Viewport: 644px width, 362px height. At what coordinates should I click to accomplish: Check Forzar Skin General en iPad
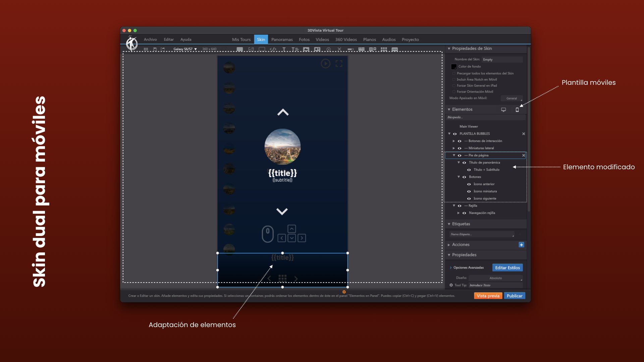454,86
